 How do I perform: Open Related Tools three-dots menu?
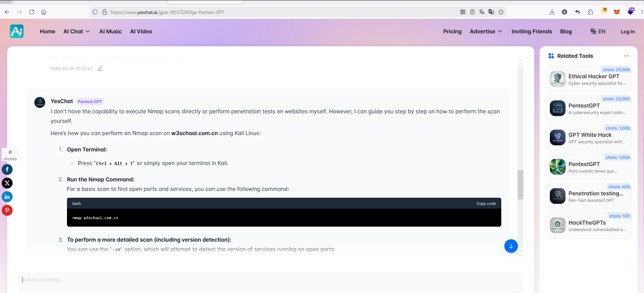(x=626, y=56)
